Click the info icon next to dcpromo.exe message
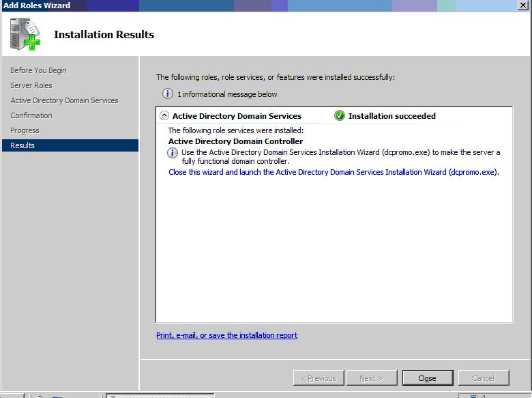 tap(173, 153)
